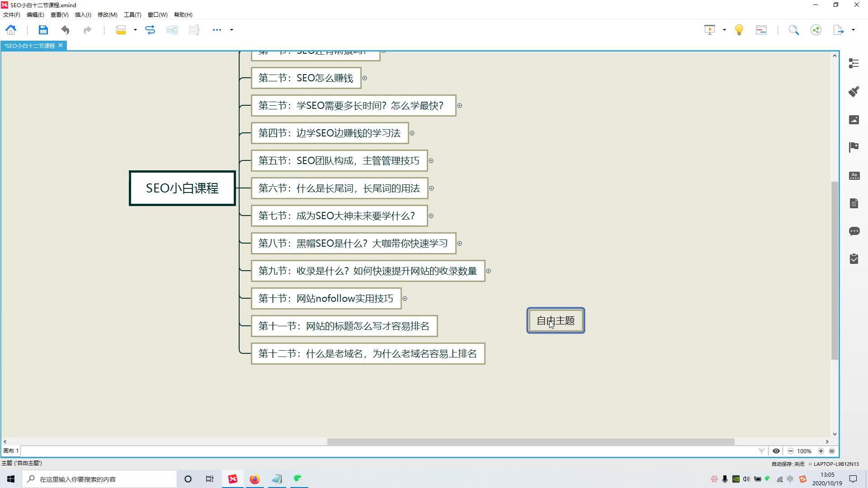Select the Relationship tool in the toolbar
868x488 pixels.
pos(150,30)
